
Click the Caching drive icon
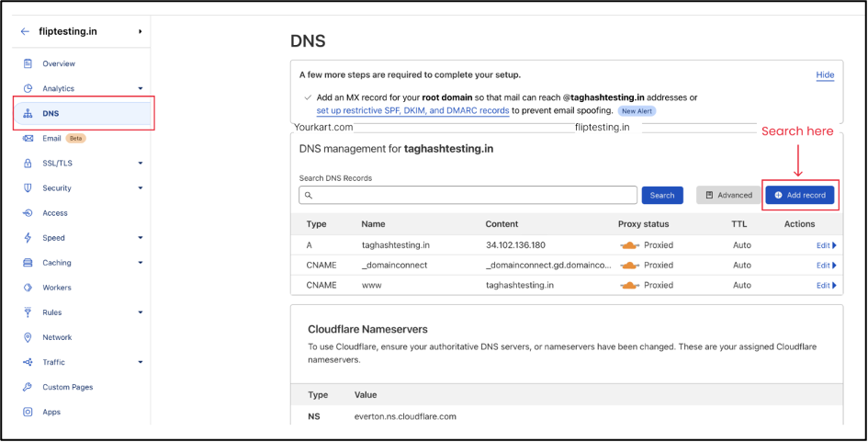(28, 263)
